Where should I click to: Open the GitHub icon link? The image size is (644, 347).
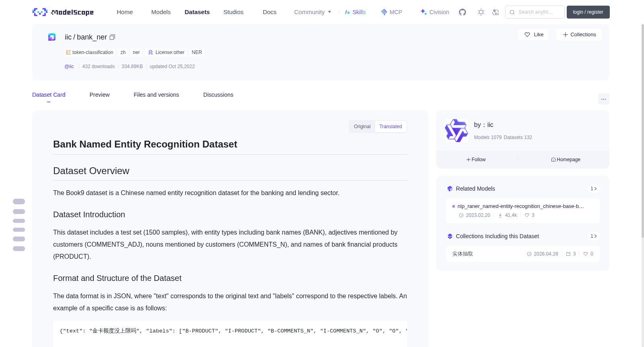click(462, 12)
